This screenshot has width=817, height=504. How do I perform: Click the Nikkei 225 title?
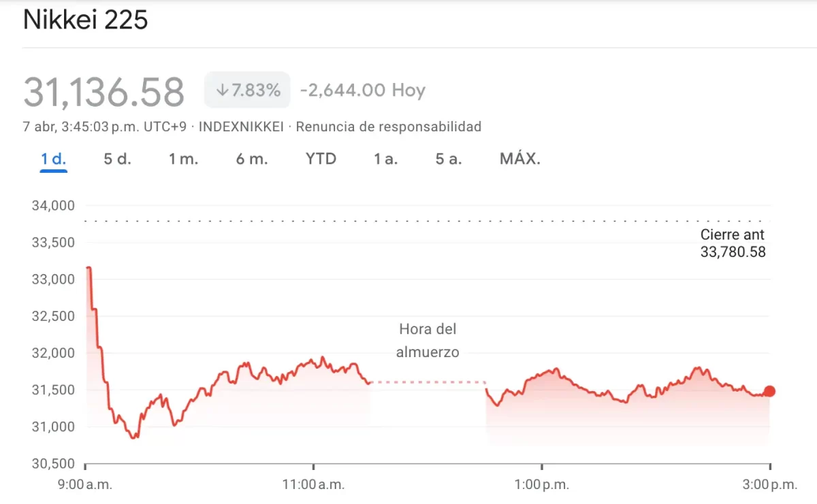(x=85, y=20)
